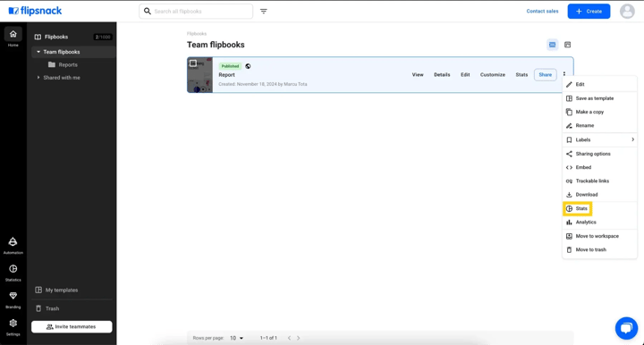Image resolution: width=644 pixels, height=345 pixels.
Task: Select the Report flipbook checkbox
Action: tap(193, 63)
